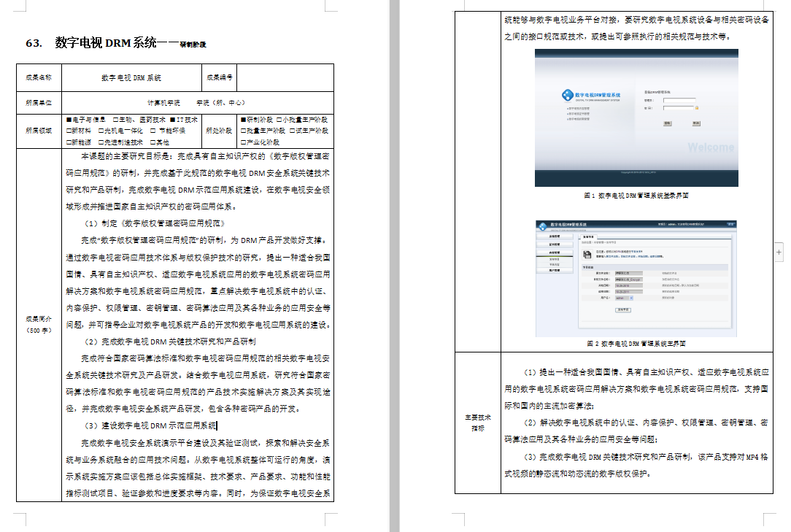This screenshot has width=791, height=532.
Task: Click the lock icon beside the password field
Action: [697, 107]
